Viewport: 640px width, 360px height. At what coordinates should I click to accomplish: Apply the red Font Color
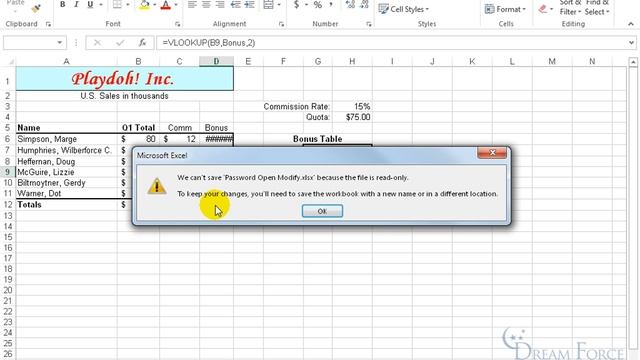click(x=166, y=4)
